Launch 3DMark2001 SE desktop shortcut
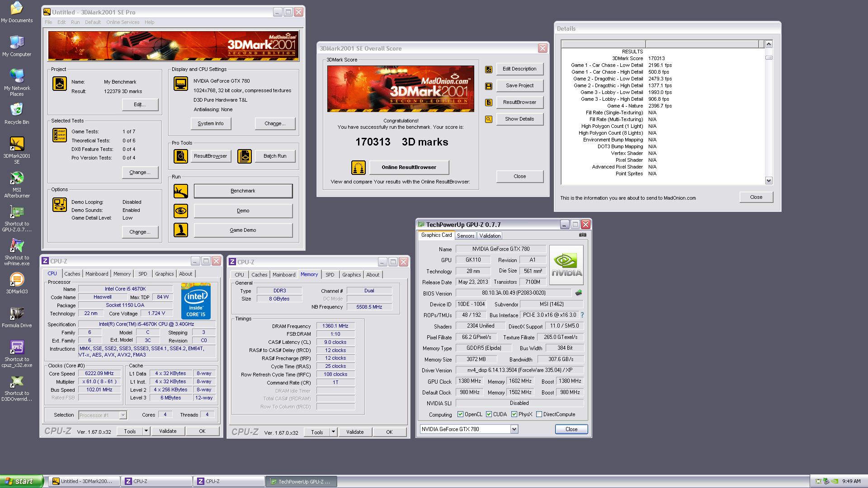This screenshot has width=868, height=488. pyautogui.click(x=17, y=151)
